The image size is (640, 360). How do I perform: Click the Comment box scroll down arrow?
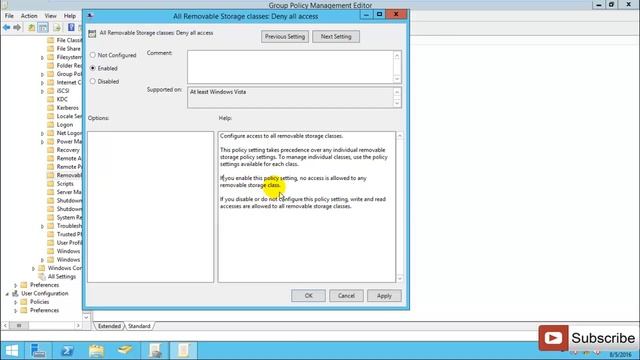(x=397, y=79)
